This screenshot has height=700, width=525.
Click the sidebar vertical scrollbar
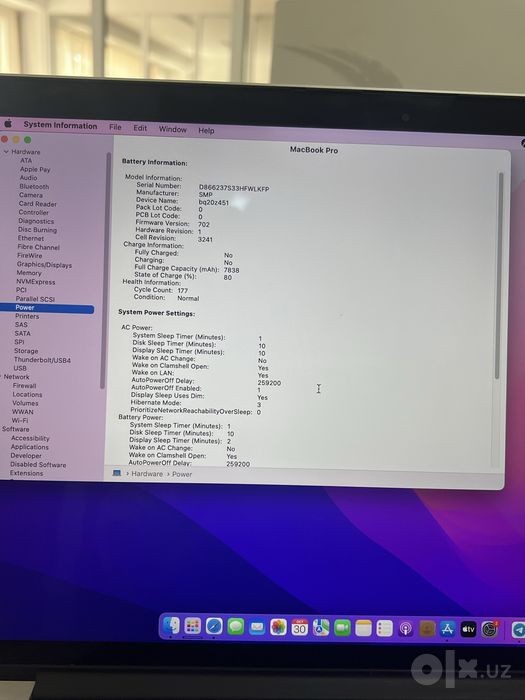point(105,270)
